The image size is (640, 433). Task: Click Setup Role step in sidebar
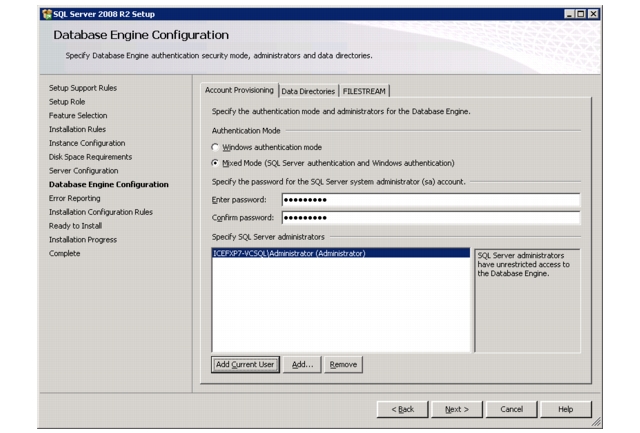tap(67, 102)
